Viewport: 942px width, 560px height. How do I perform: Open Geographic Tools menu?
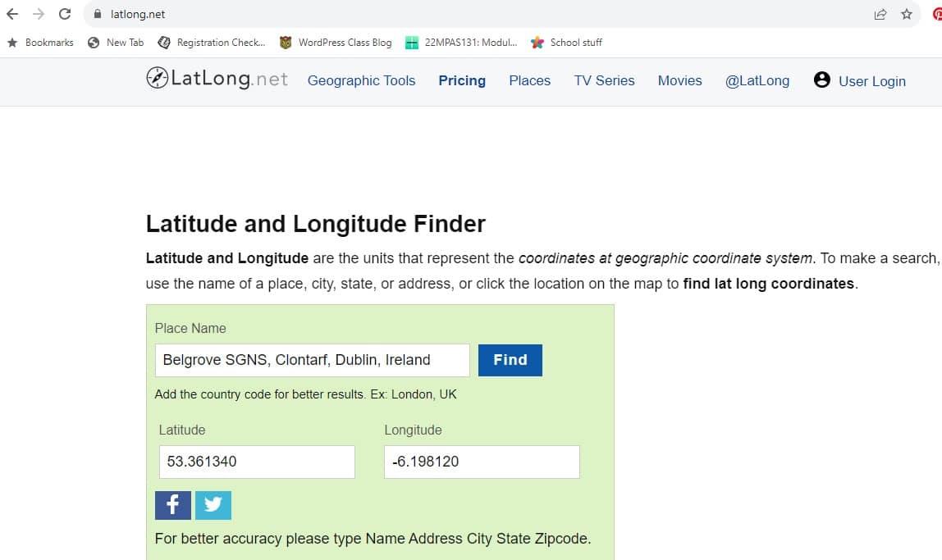click(361, 80)
